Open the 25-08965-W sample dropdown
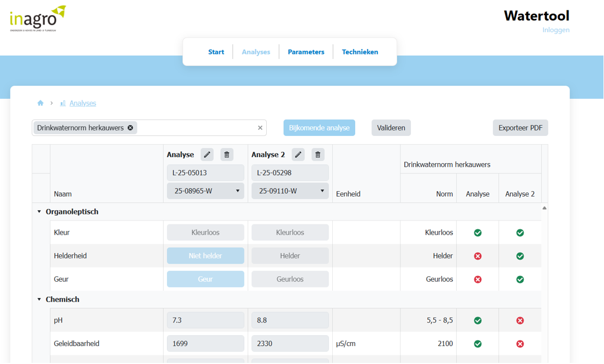This screenshot has width=604, height=364. pos(205,190)
